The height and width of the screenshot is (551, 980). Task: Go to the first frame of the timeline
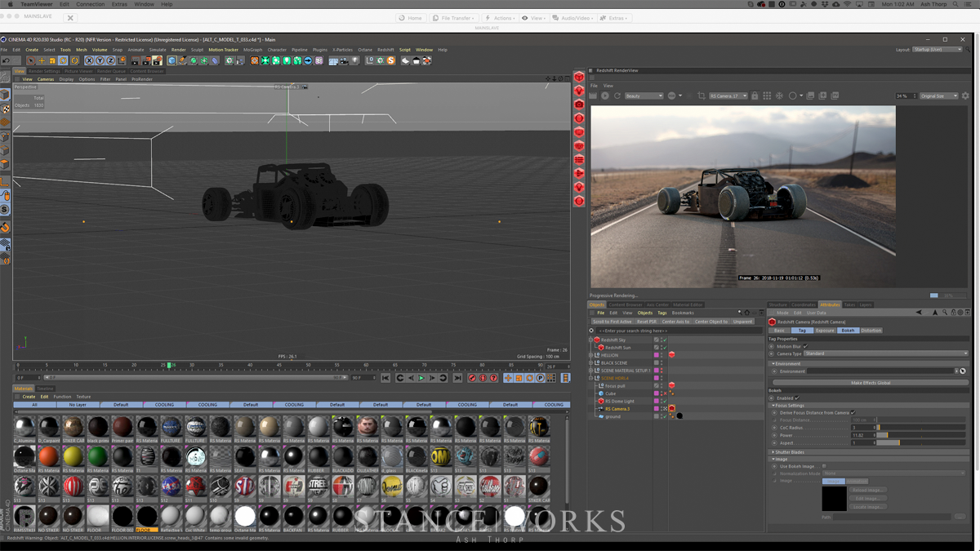pyautogui.click(x=386, y=378)
